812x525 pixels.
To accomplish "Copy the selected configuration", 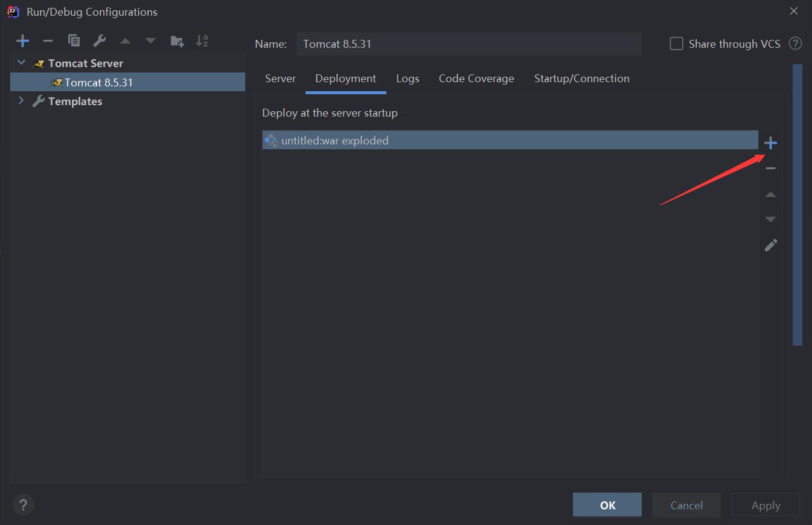I will pos(74,41).
